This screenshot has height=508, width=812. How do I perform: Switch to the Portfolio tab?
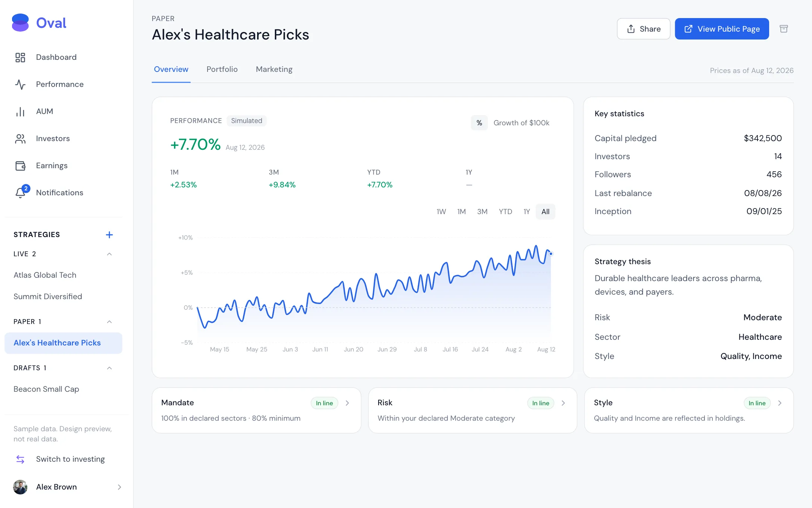[222, 69]
